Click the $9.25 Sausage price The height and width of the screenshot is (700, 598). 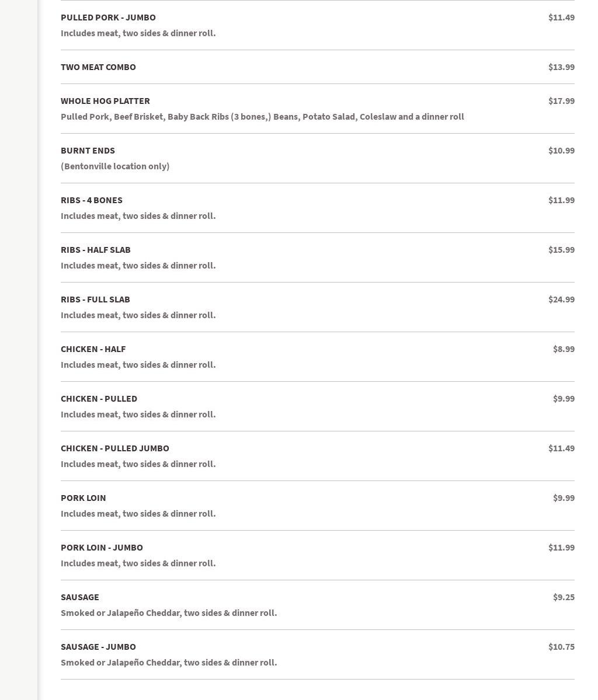tap(564, 597)
